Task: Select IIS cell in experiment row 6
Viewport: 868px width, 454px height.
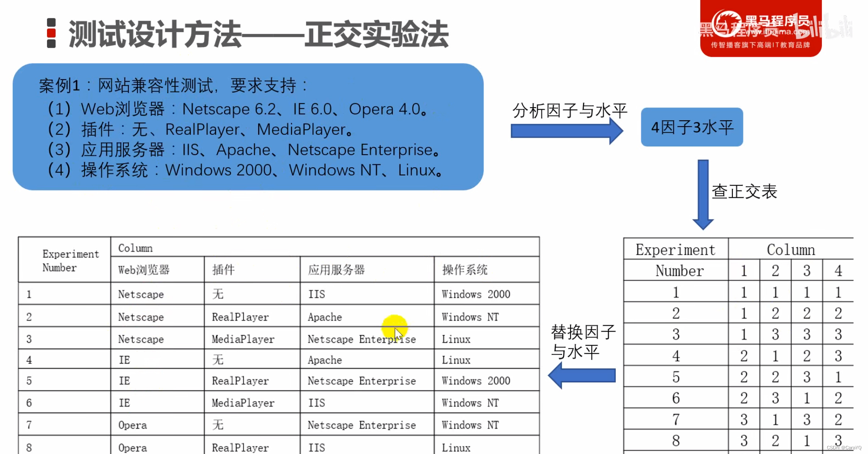Action: tap(367, 402)
